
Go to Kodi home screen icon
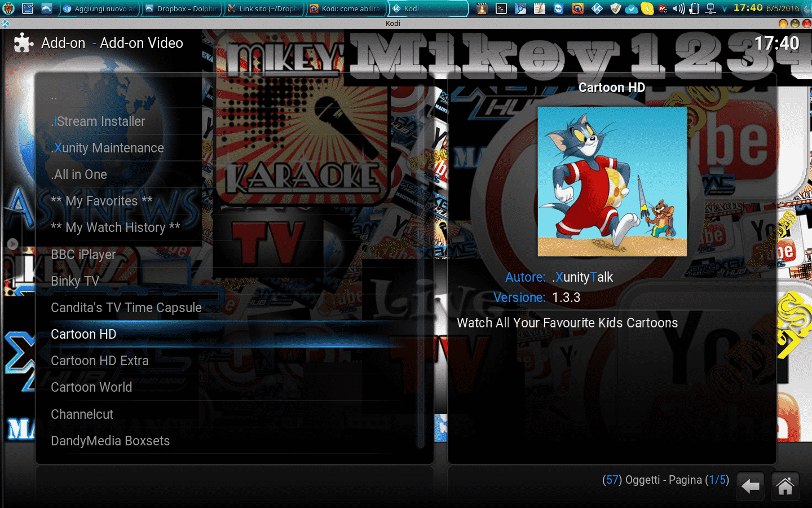pos(785,486)
